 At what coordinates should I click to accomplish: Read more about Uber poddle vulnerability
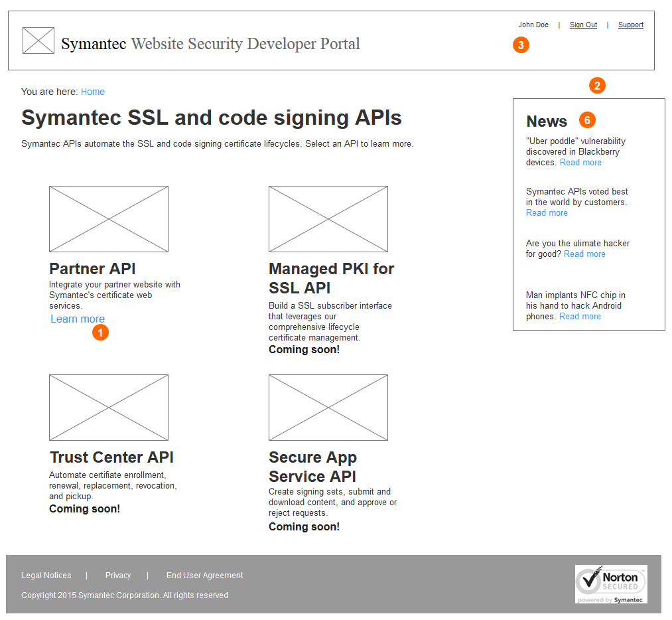click(x=580, y=163)
